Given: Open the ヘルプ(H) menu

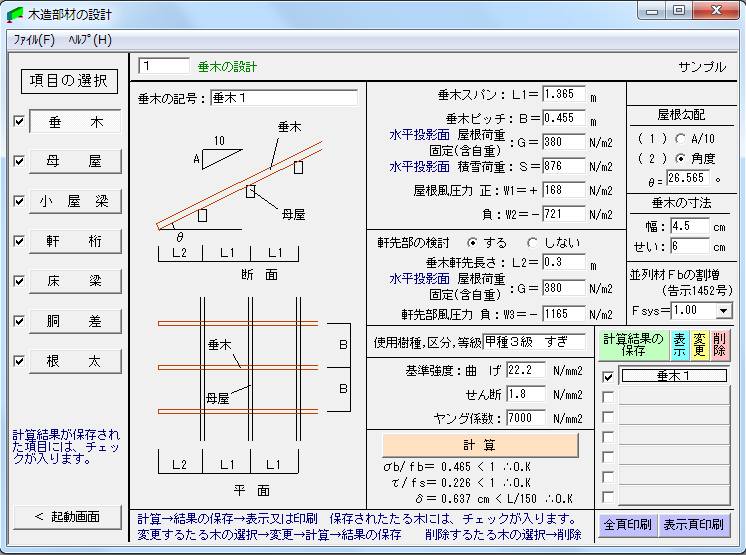Looking at the screenshot, I should pyautogui.click(x=90, y=40).
